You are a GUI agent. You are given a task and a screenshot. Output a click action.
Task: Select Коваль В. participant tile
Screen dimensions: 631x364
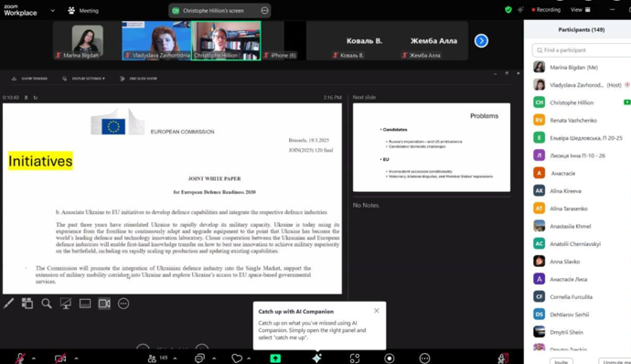(364, 40)
